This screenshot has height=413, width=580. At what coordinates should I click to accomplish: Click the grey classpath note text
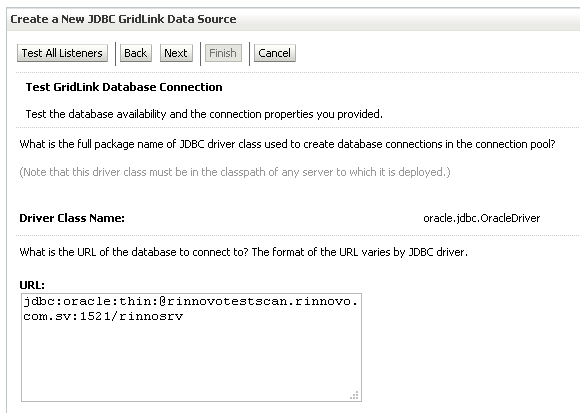[x=235, y=172]
